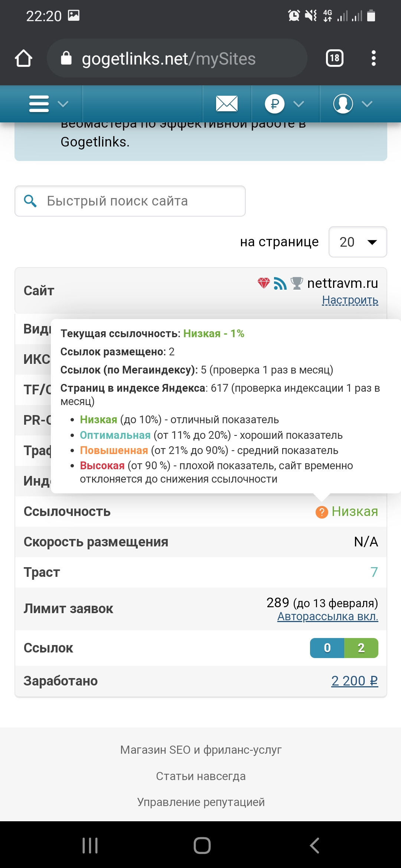The height and width of the screenshot is (868, 401).
Task: Open Статьи навсегда footer link
Action: [x=201, y=776]
